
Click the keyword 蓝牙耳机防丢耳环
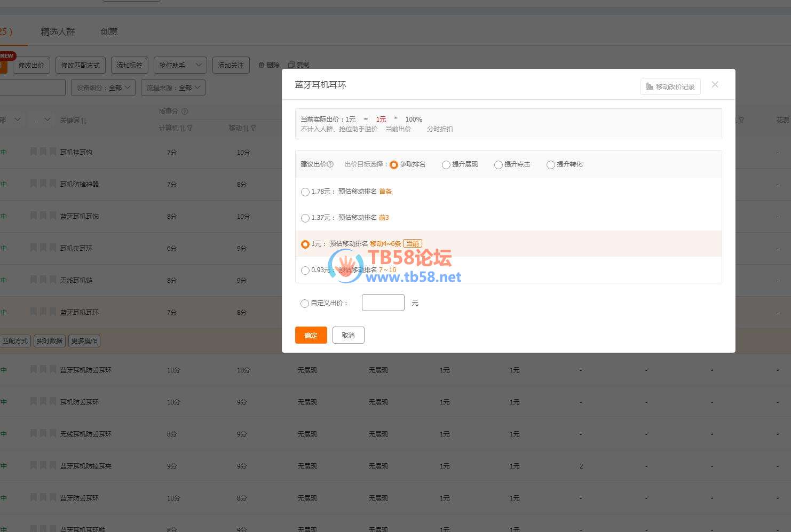86,370
